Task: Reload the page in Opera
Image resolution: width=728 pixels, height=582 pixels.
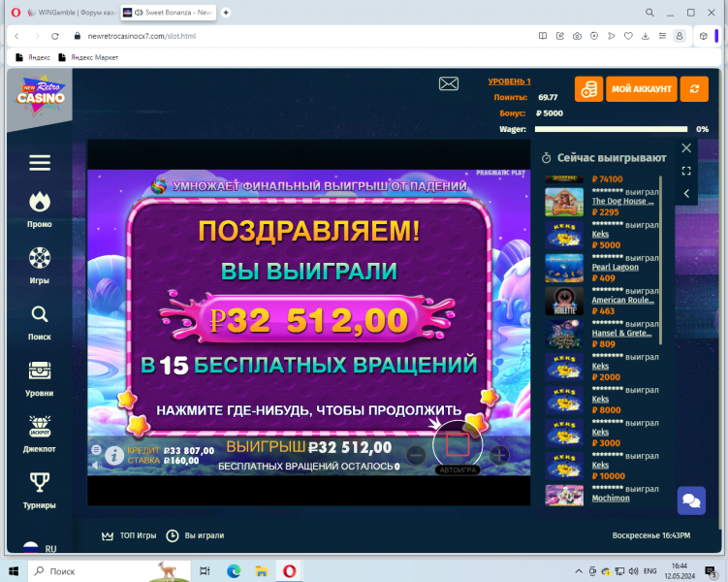Action: coord(55,36)
